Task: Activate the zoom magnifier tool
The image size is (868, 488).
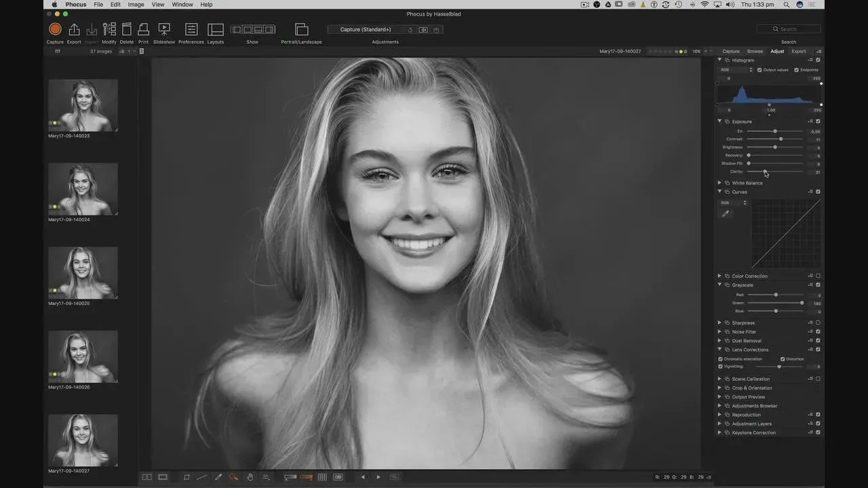Action: (234, 477)
